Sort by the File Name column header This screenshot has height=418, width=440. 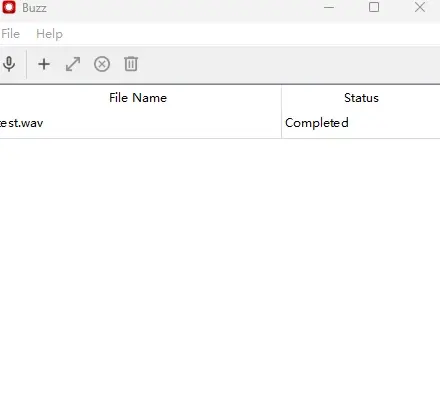coord(138,98)
